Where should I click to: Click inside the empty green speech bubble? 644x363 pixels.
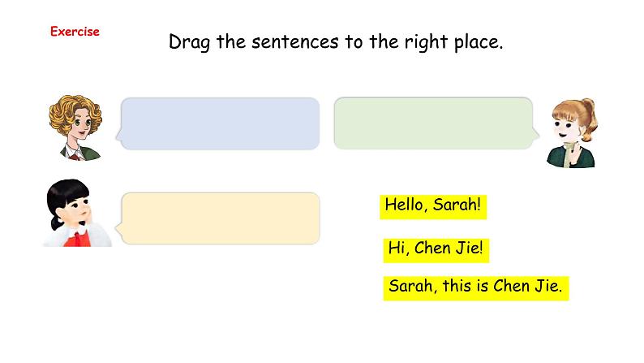click(x=433, y=123)
